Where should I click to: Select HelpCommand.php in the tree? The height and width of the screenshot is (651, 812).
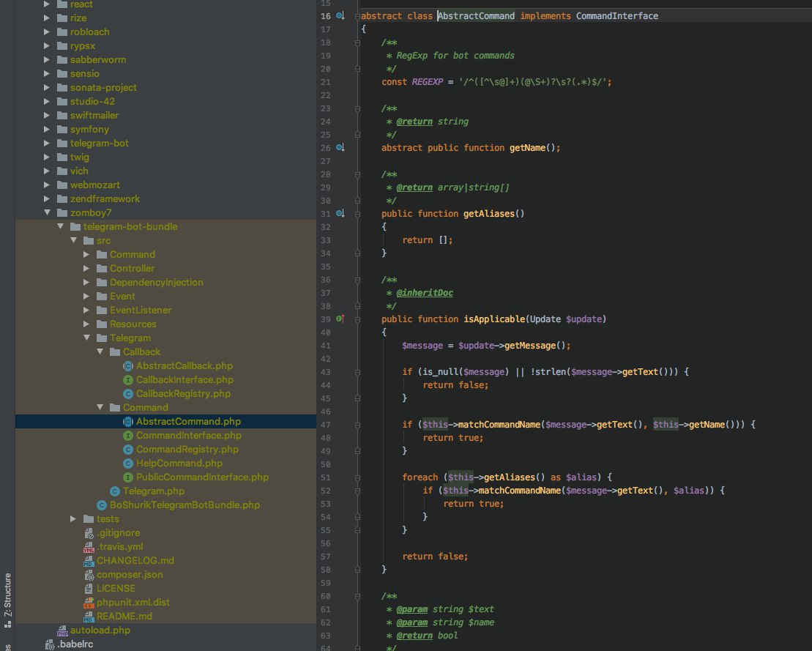pyautogui.click(x=165, y=464)
